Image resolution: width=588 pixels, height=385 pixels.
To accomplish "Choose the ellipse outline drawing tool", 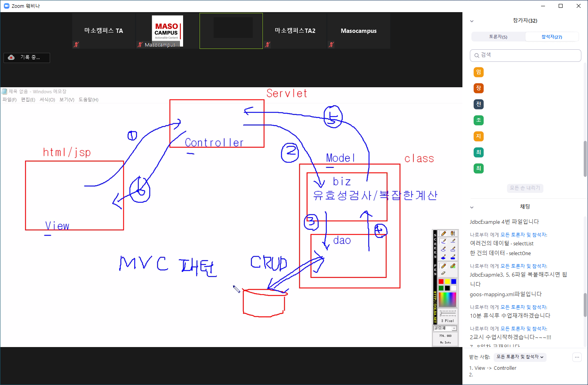I will 443,249.
